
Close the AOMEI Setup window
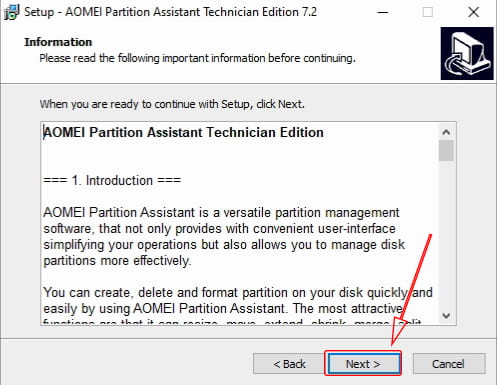473,13
